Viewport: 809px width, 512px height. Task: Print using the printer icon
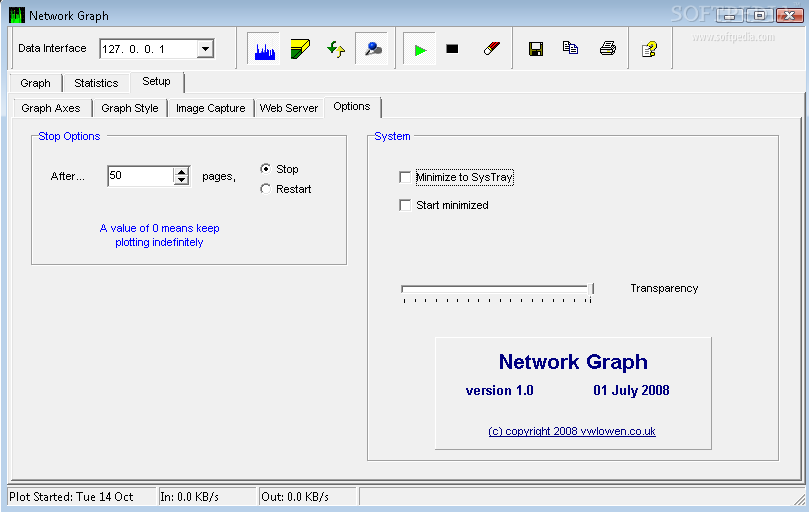pyautogui.click(x=608, y=49)
